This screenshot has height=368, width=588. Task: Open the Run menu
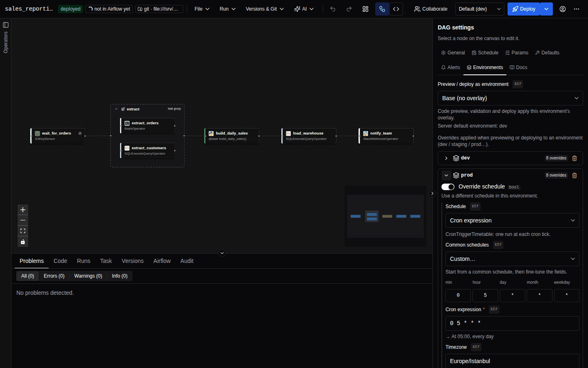227,9
